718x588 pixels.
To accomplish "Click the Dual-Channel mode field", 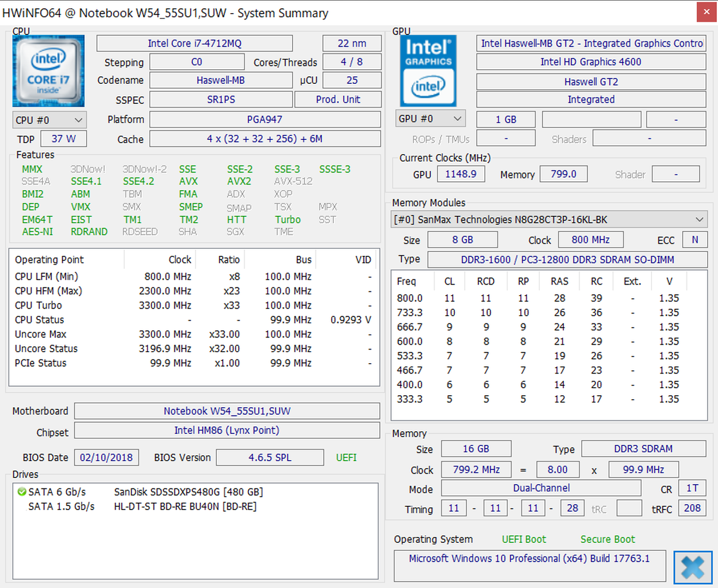I will point(541,488).
